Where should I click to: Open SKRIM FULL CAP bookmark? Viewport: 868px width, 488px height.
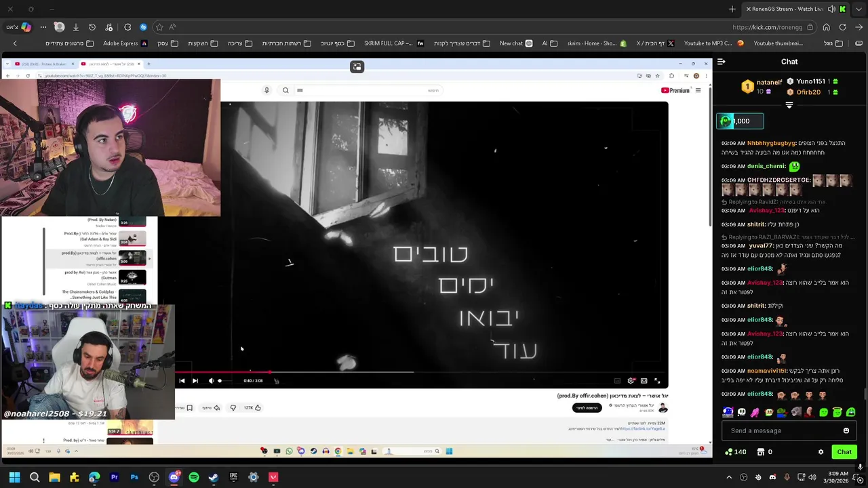coord(394,43)
